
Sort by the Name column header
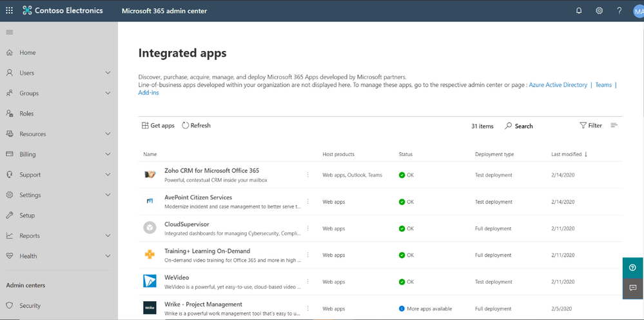[150, 154]
